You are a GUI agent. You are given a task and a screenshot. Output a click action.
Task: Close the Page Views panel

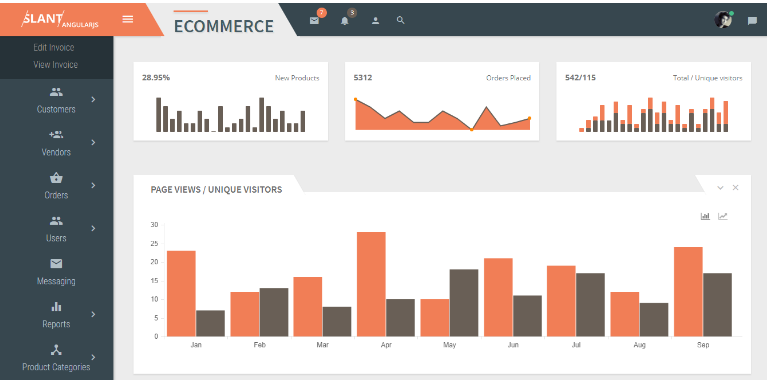735,188
